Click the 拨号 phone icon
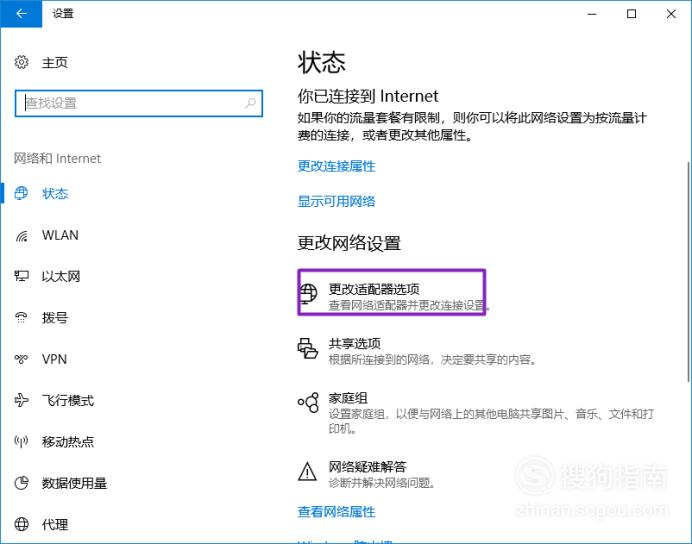 pos(21,317)
